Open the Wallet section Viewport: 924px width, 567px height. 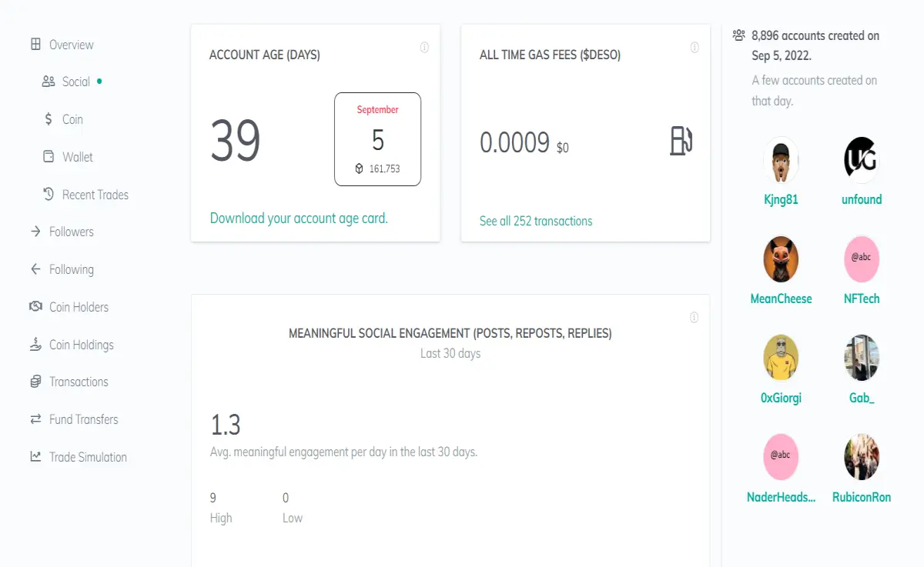coord(78,157)
